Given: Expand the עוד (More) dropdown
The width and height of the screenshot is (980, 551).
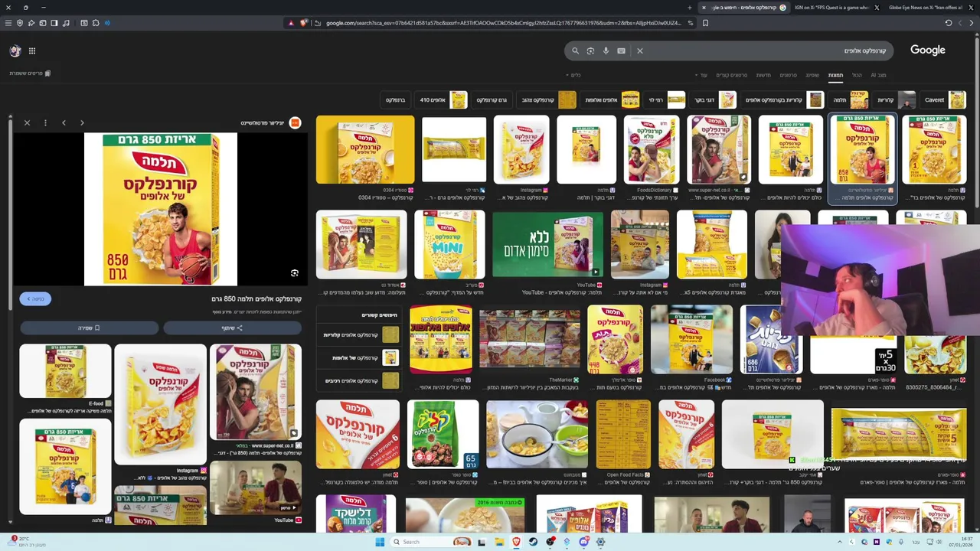Looking at the screenshot, I should click(x=701, y=75).
